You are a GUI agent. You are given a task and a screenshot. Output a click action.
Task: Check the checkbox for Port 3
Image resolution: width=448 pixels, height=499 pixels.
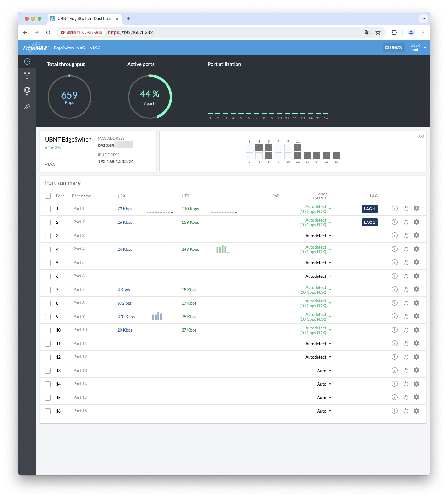point(48,236)
